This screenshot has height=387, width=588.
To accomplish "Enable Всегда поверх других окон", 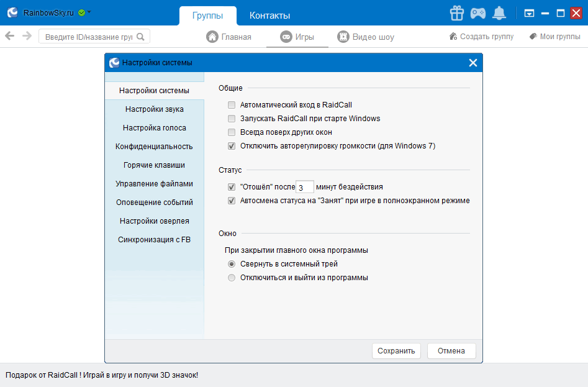I will coord(232,132).
